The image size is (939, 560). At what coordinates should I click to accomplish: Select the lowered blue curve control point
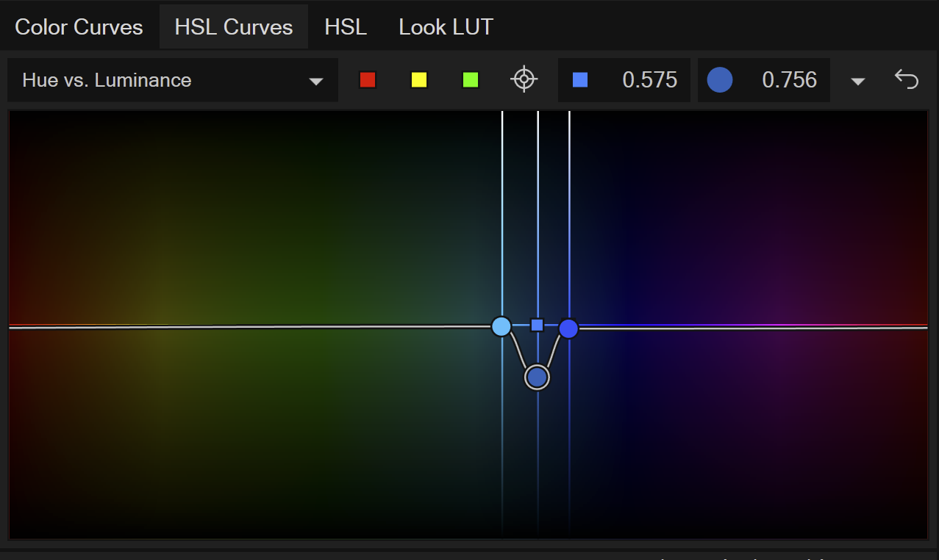(536, 376)
